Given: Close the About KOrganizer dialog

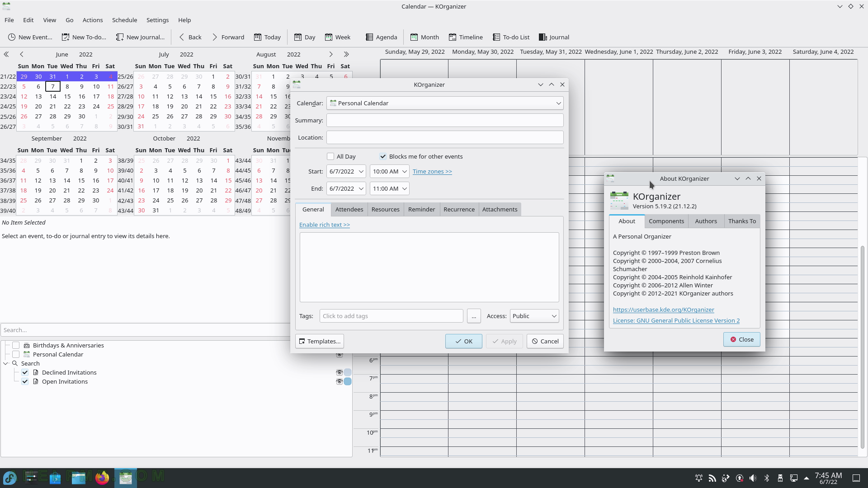Looking at the screenshot, I should 741,339.
